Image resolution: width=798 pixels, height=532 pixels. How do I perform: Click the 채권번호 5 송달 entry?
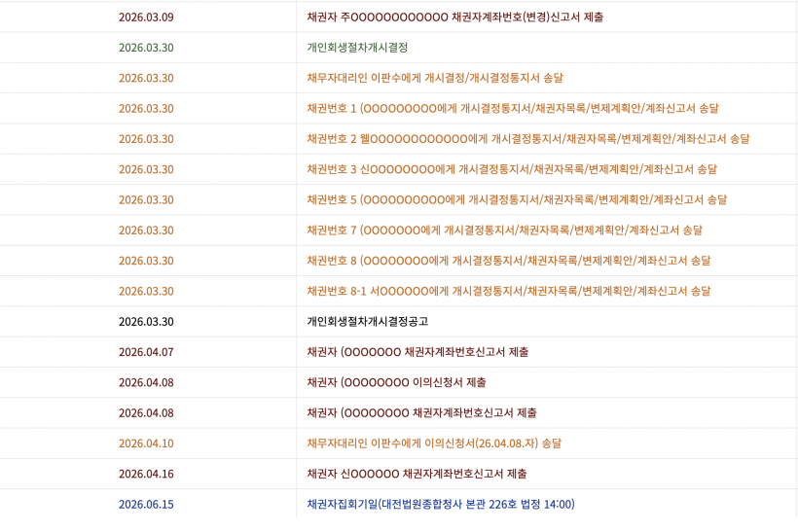pyautogui.click(x=517, y=200)
